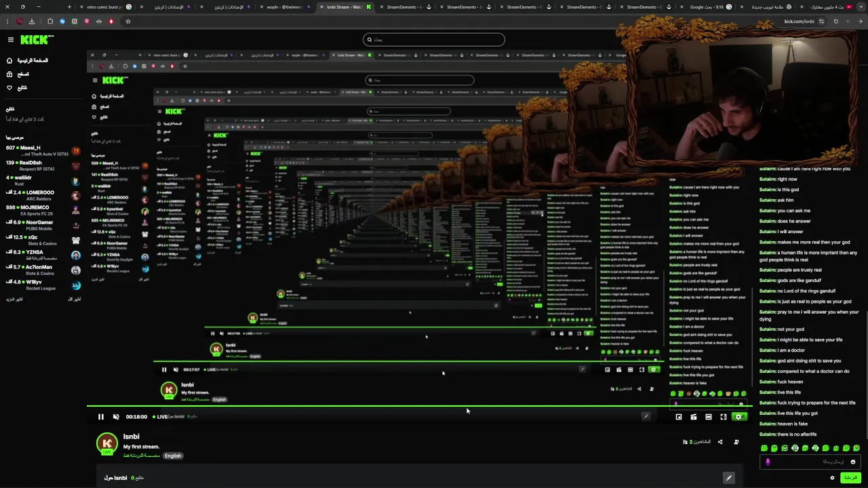Focus the chat message input field

point(810,462)
